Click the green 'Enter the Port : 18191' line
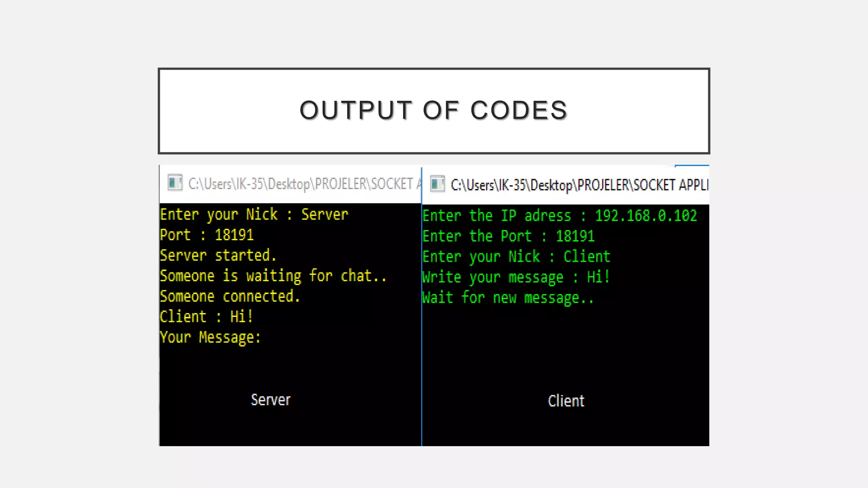The height and width of the screenshot is (488, 868). (508, 236)
